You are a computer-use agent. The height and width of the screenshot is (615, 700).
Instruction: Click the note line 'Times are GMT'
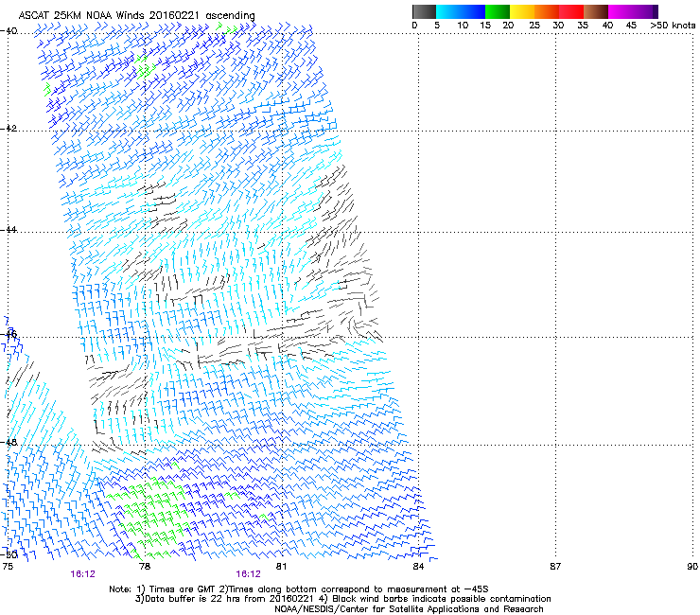point(182,589)
